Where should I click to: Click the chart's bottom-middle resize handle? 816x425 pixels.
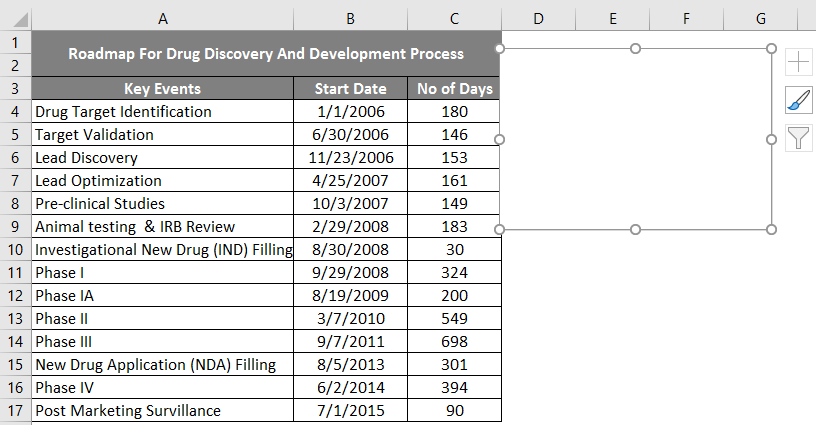click(x=635, y=230)
